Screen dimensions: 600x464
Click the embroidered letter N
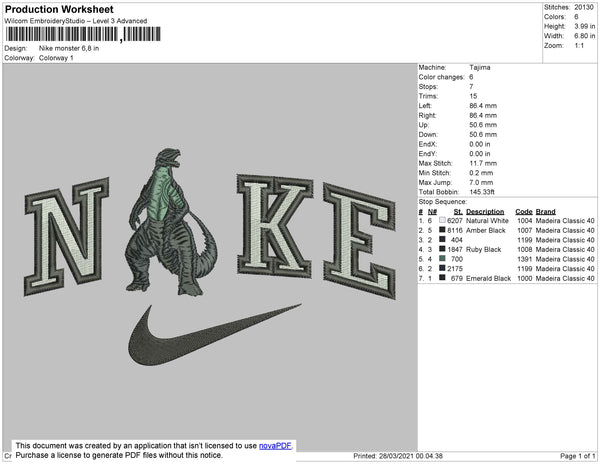67,237
